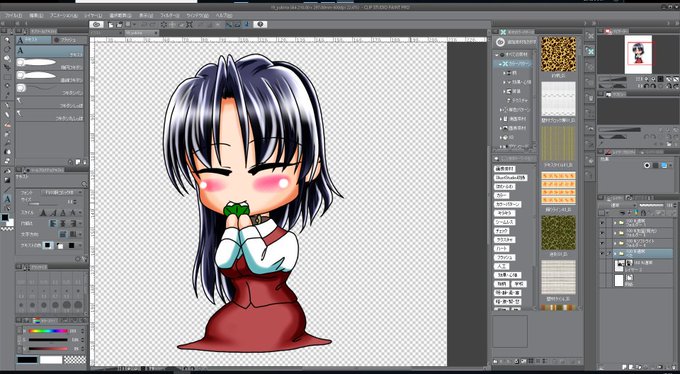
Task: Open the layer blending mode dropdown 通常
Action: 618,205
